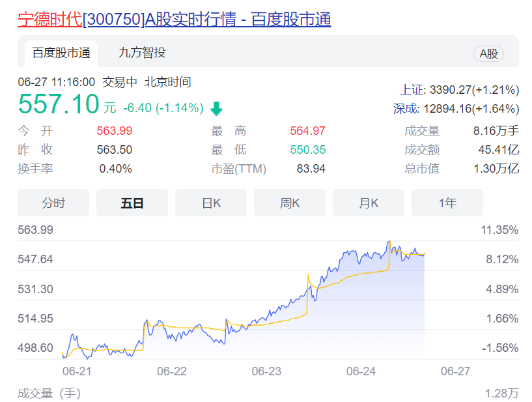Click the A股 badge button
The image size is (532, 402).
(488, 53)
